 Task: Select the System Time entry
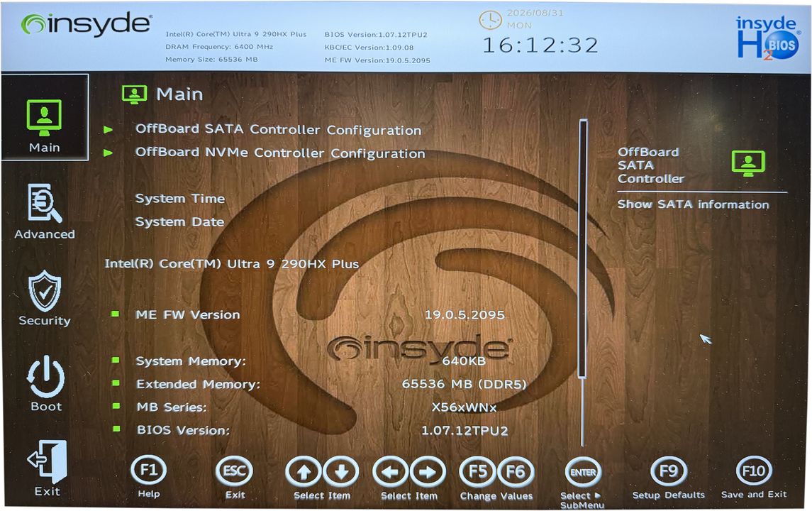[179, 199]
